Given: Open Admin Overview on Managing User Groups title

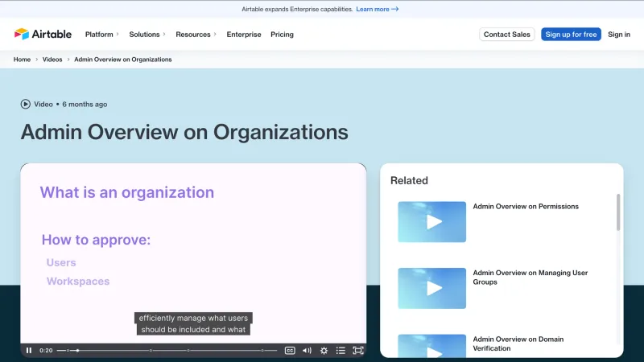Looking at the screenshot, I should coord(530,278).
